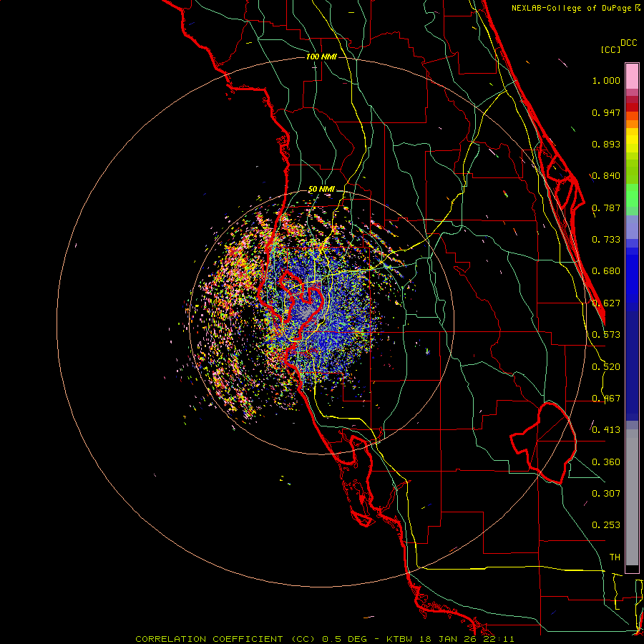Image resolution: width=644 pixels, height=644 pixels.
Task: Click the 100 NMI range ring label
Action: pyautogui.click(x=321, y=57)
